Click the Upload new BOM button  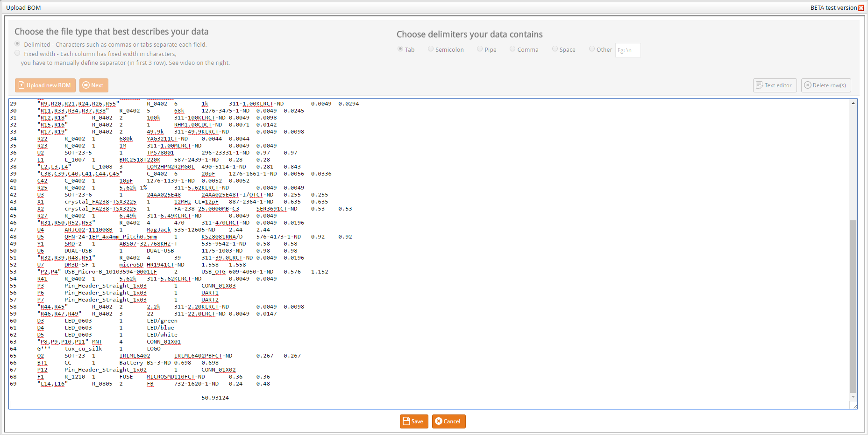click(x=45, y=85)
